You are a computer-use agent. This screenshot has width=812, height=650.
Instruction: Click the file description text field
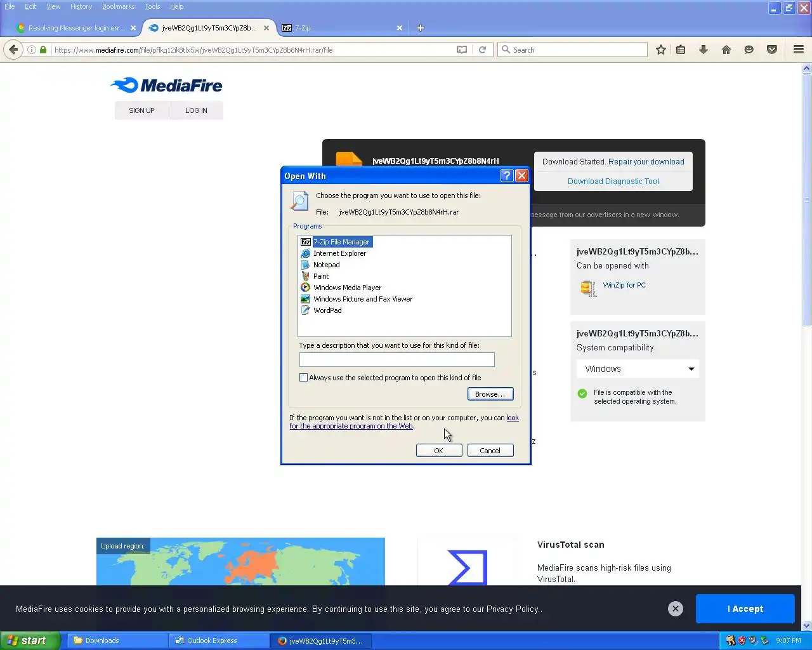click(x=396, y=360)
